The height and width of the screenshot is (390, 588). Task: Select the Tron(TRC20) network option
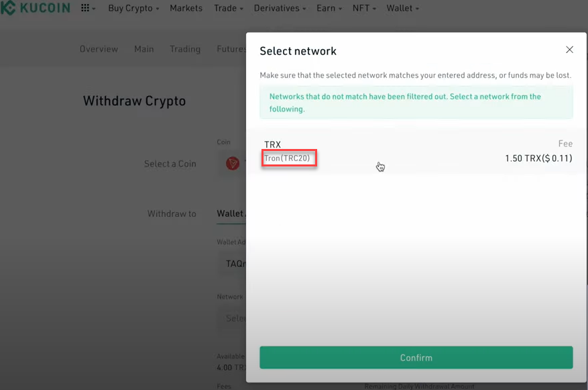coord(288,158)
